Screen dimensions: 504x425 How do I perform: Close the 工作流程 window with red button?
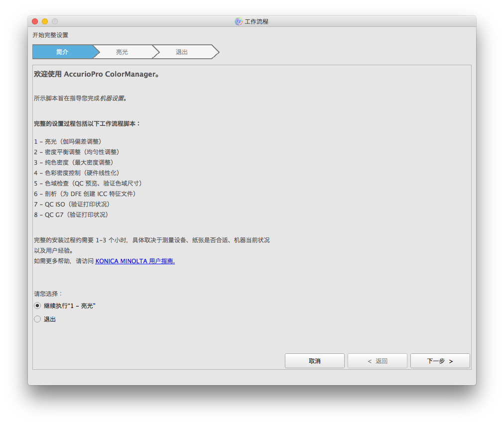pyautogui.click(x=35, y=21)
